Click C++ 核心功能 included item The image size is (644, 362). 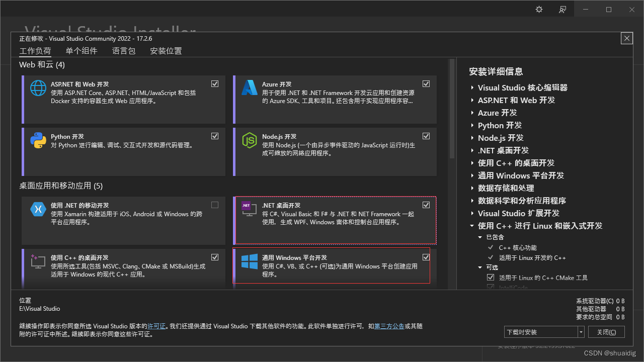pos(518,247)
